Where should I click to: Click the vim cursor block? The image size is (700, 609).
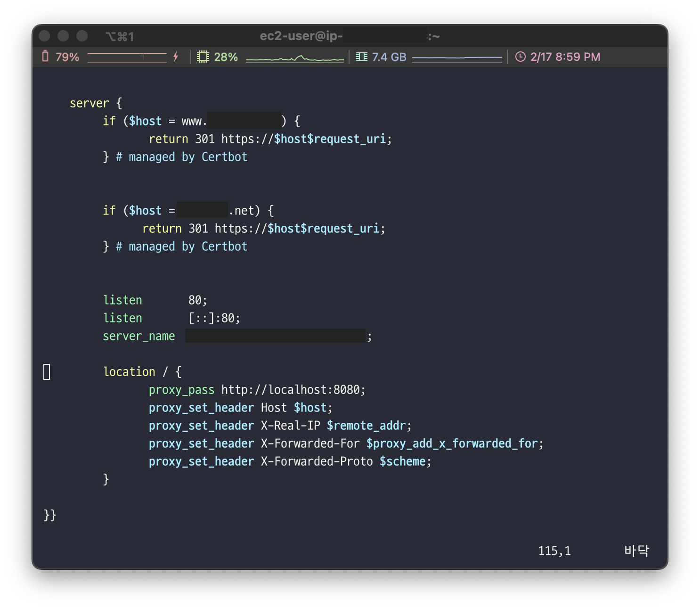47,372
